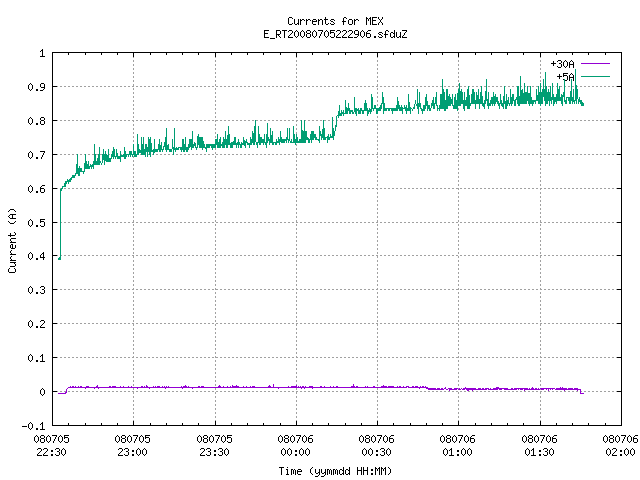Click the +30A legend label

(x=562, y=64)
